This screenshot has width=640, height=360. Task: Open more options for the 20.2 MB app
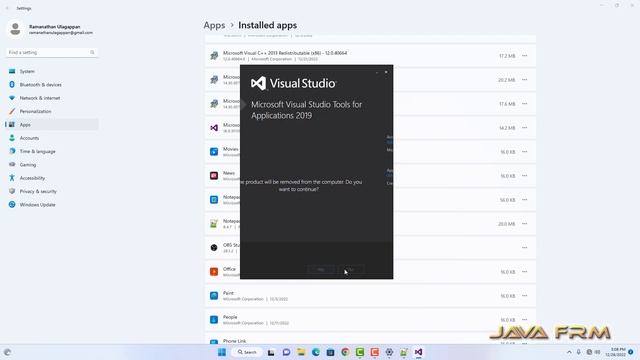(524, 80)
